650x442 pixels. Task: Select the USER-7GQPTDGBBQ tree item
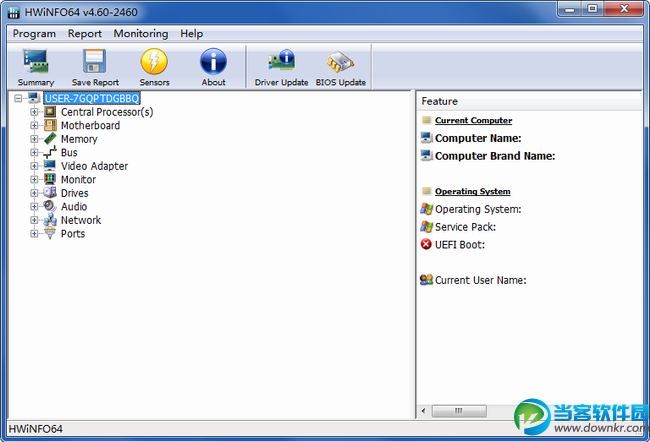click(92, 98)
